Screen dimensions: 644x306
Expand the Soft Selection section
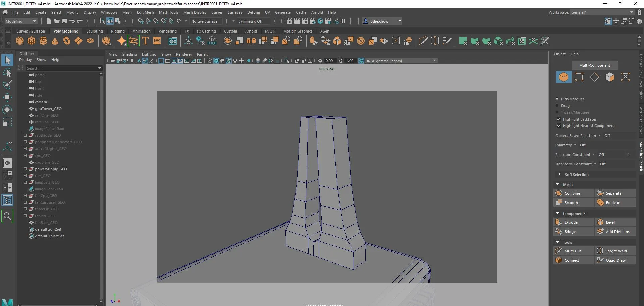[559, 174]
